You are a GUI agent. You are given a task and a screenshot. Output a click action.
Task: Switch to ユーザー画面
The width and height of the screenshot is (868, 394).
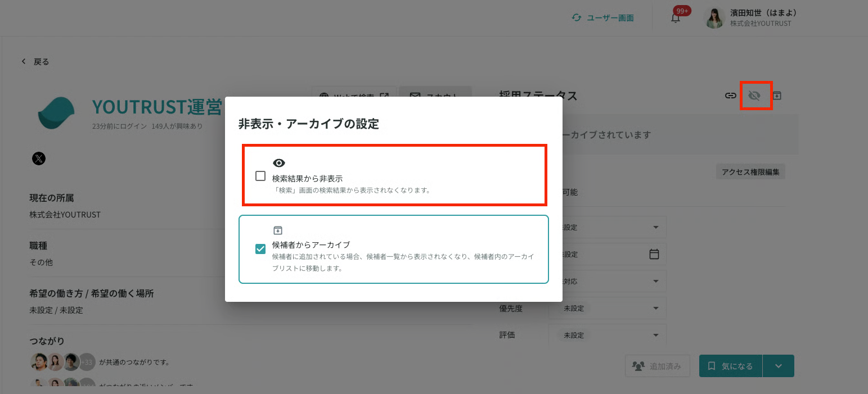610,18
